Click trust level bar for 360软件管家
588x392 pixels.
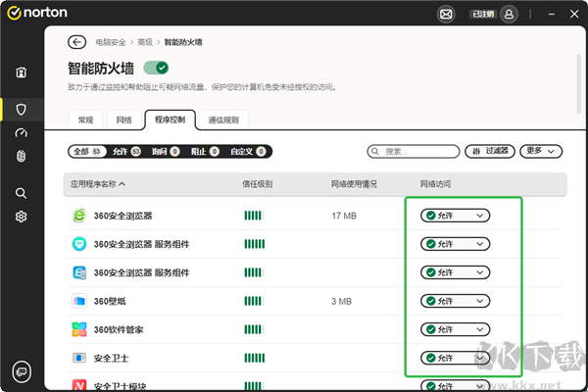click(253, 329)
